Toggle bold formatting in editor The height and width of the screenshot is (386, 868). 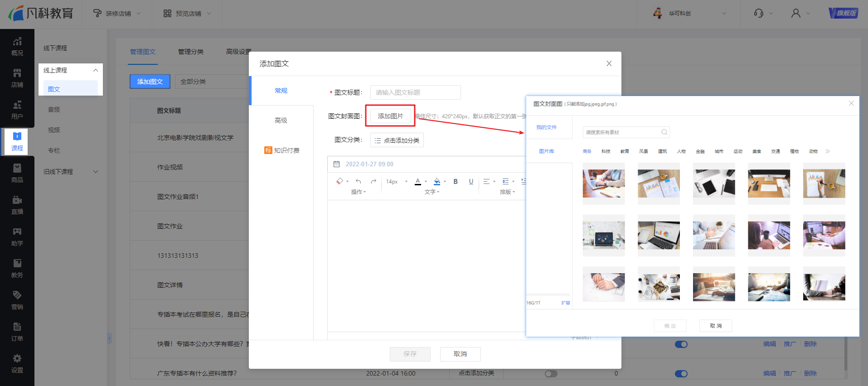coord(456,181)
